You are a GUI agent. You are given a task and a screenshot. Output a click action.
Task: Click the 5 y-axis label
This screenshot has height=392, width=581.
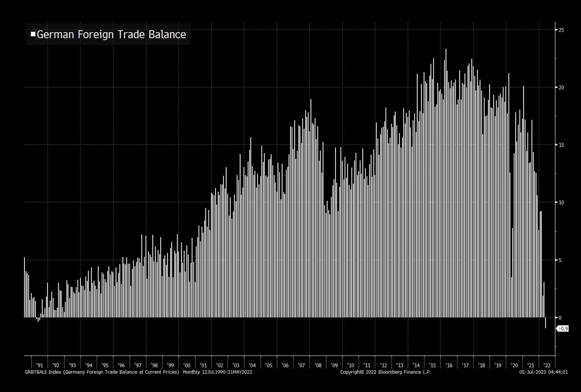tap(560, 260)
